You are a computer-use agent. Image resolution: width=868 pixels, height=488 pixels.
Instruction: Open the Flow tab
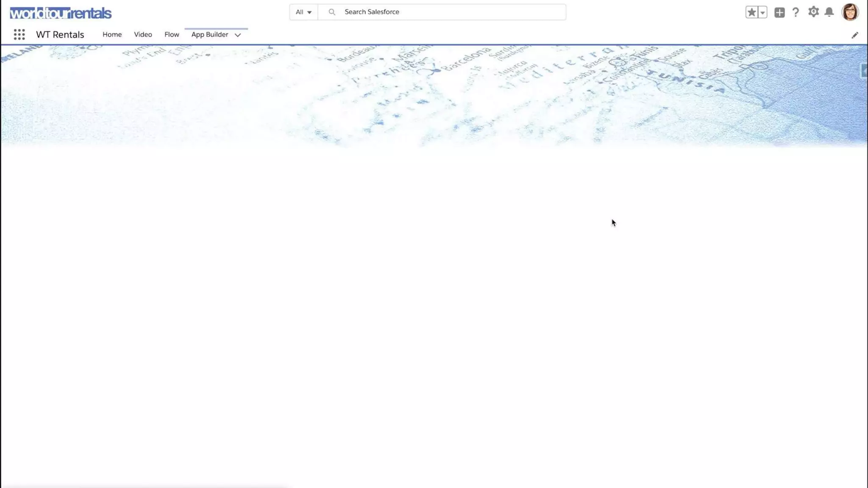(x=172, y=34)
